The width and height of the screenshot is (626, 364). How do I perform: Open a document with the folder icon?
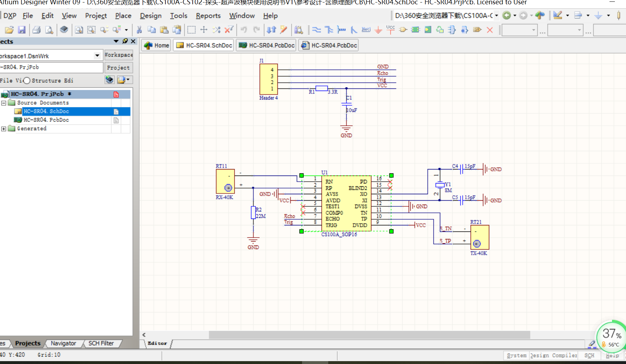click(9, 30)
